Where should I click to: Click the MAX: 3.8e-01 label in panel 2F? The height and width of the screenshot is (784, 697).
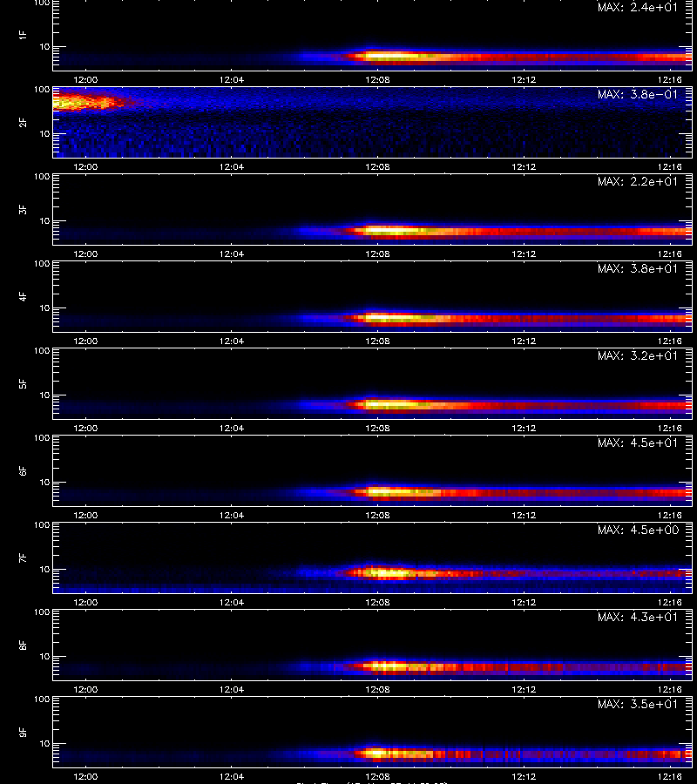pos(638,94)
